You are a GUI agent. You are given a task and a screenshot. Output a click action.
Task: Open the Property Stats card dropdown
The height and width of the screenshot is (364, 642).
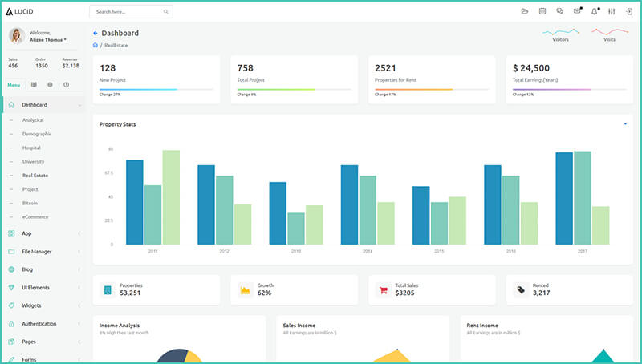624,124
